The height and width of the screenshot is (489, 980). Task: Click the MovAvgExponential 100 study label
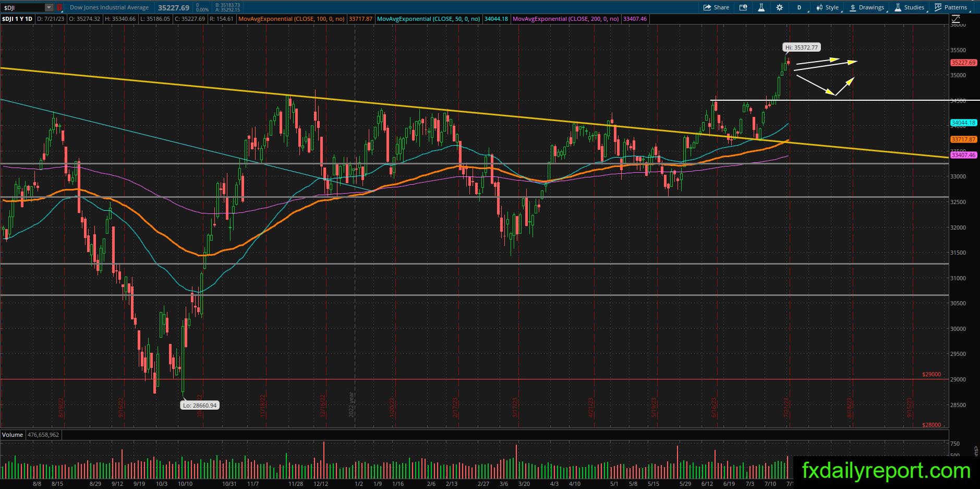[291, 19]
